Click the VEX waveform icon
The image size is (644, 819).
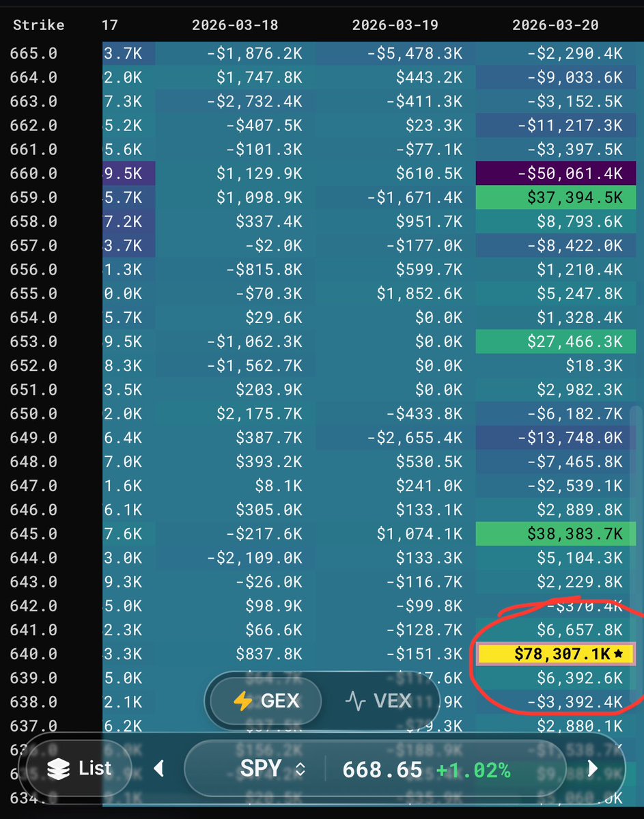[356, 701]
